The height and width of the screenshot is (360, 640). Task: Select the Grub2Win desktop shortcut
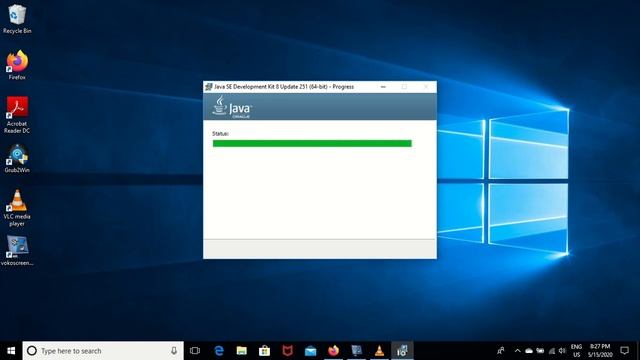[17, 158]
